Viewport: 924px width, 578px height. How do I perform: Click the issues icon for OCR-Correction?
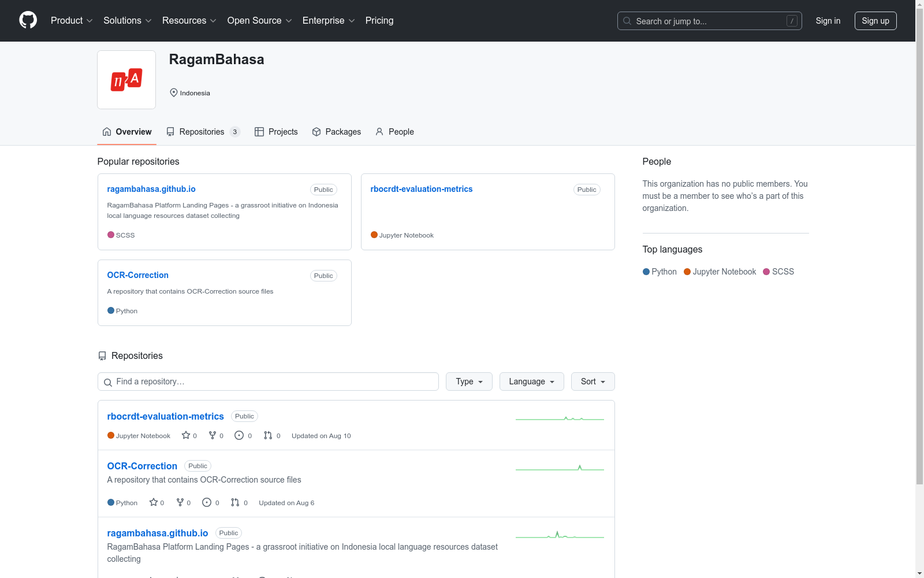tap(207, 502)
